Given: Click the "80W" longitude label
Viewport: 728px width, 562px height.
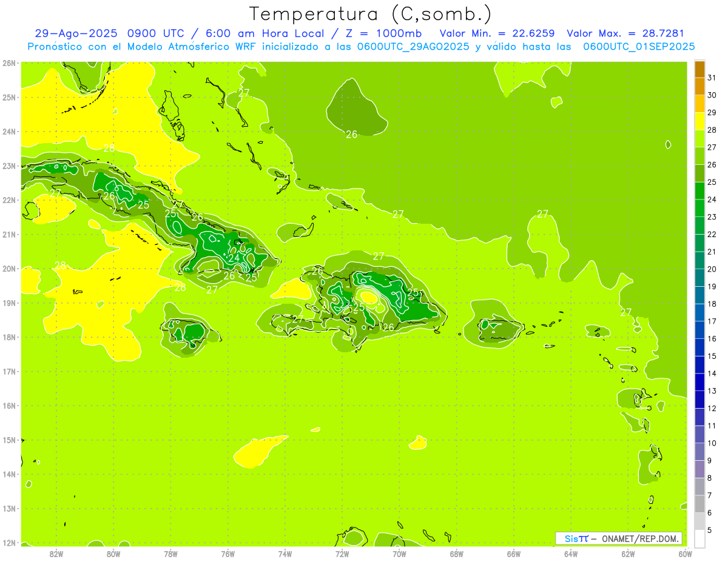Looking at the screenshot, I should [113, 554].
